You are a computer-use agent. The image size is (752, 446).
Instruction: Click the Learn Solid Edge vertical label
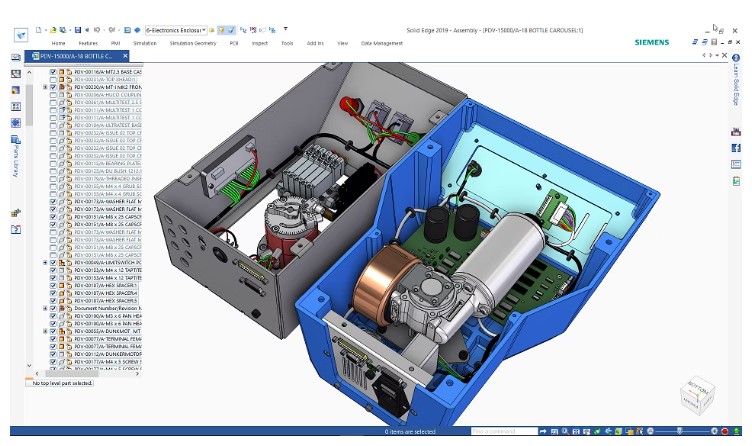click(736, 85)
